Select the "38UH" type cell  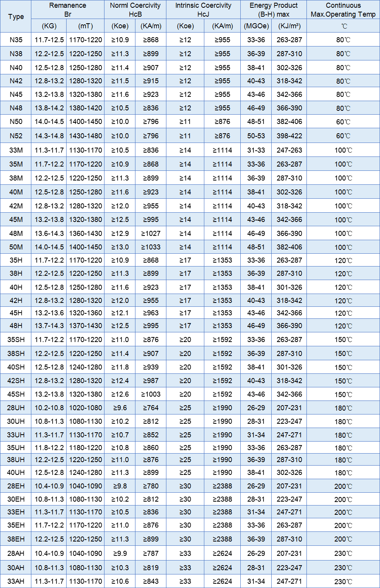pos(16,459)
